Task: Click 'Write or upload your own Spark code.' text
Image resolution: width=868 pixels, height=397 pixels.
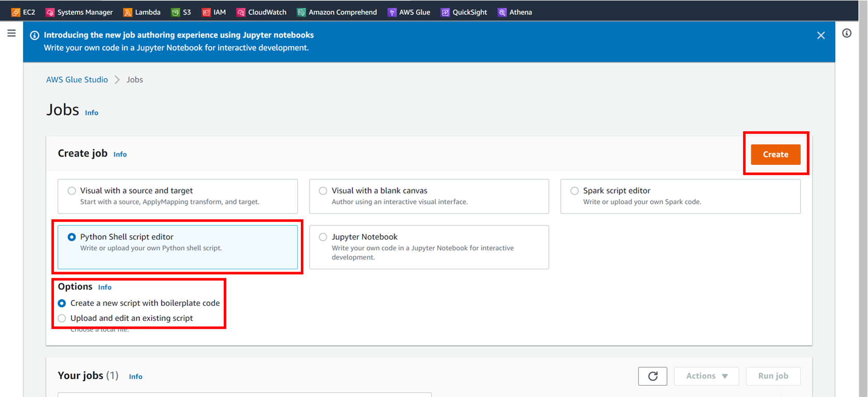Action: click(642, 202)
